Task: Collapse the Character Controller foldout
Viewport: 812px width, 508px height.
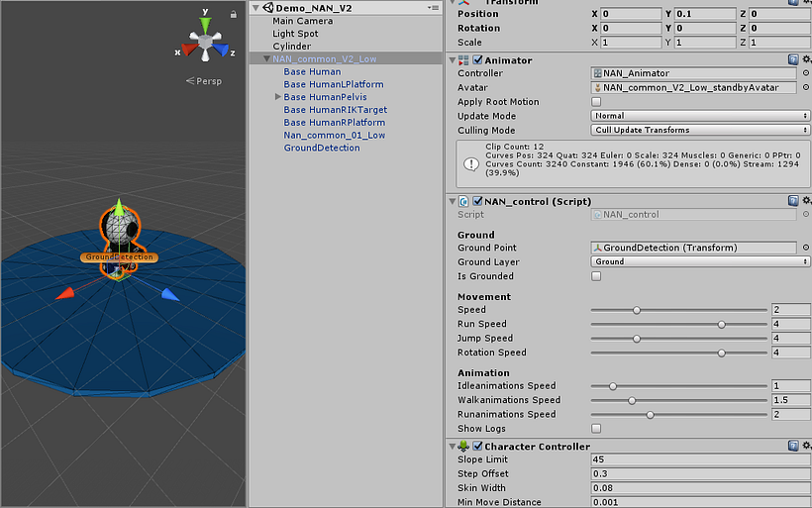Action: [453, 447]
